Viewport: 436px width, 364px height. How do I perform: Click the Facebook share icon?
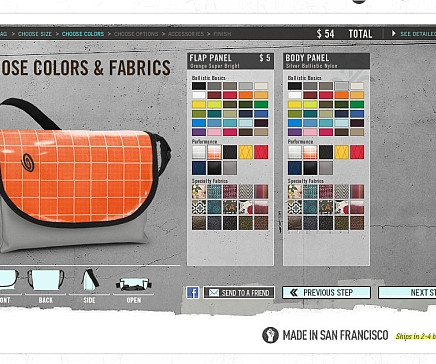pos(193,293)
